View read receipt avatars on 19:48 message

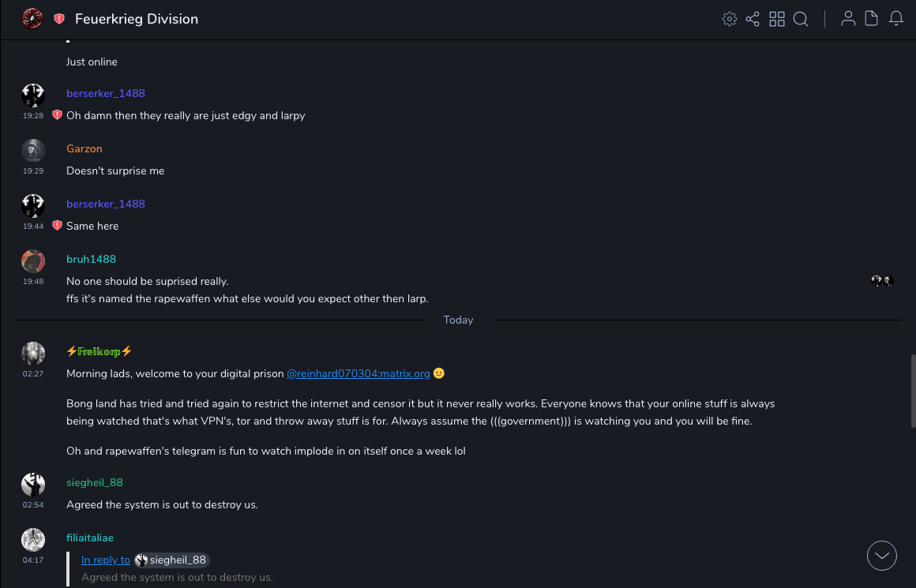[x=882, y=281]
